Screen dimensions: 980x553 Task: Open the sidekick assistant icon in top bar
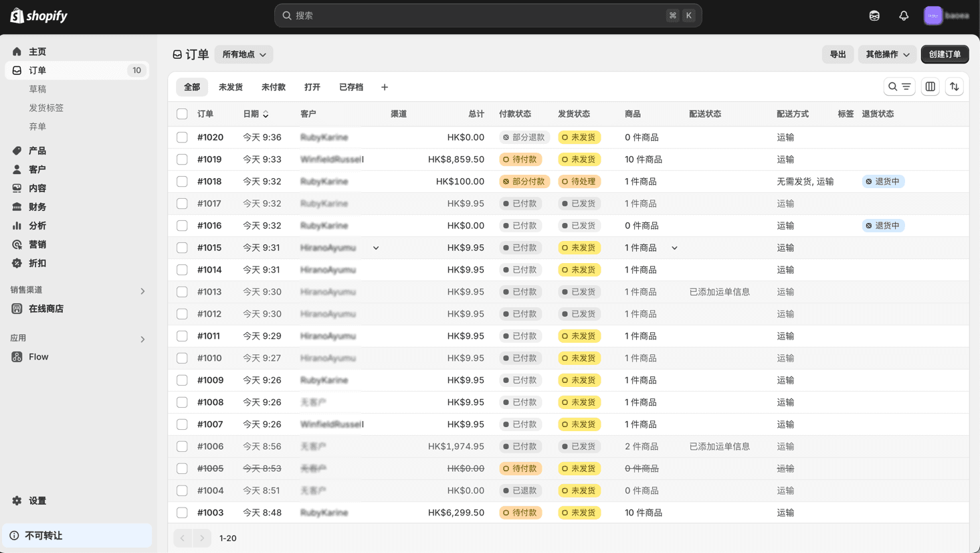[874, 15]
